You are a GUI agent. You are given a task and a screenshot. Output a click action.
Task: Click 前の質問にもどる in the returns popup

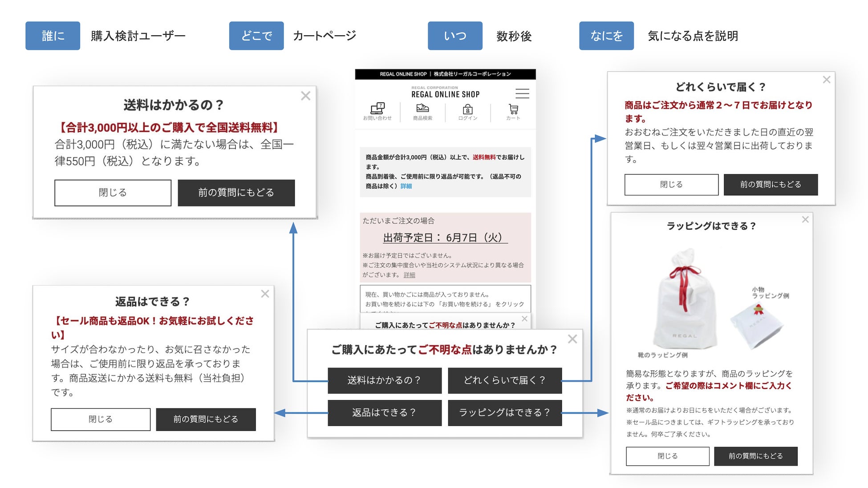tap(206, 419)
